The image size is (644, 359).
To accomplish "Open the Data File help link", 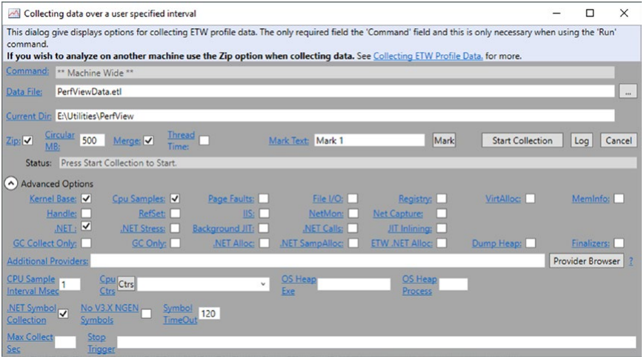I will [24, 92].
